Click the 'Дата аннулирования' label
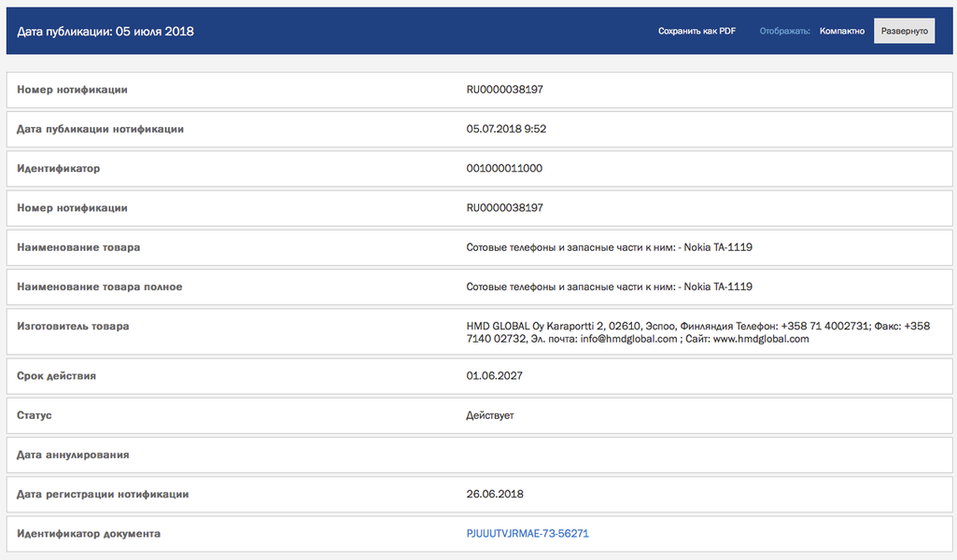This screenshot has width=957, height=560. point(73,455)
